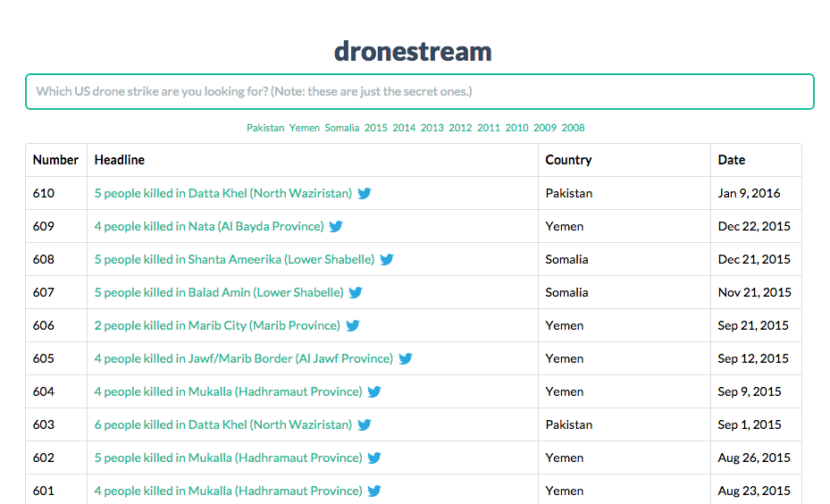
Task: Tweet the Shanta Ameerika strike entry
Action: [387, 259]
